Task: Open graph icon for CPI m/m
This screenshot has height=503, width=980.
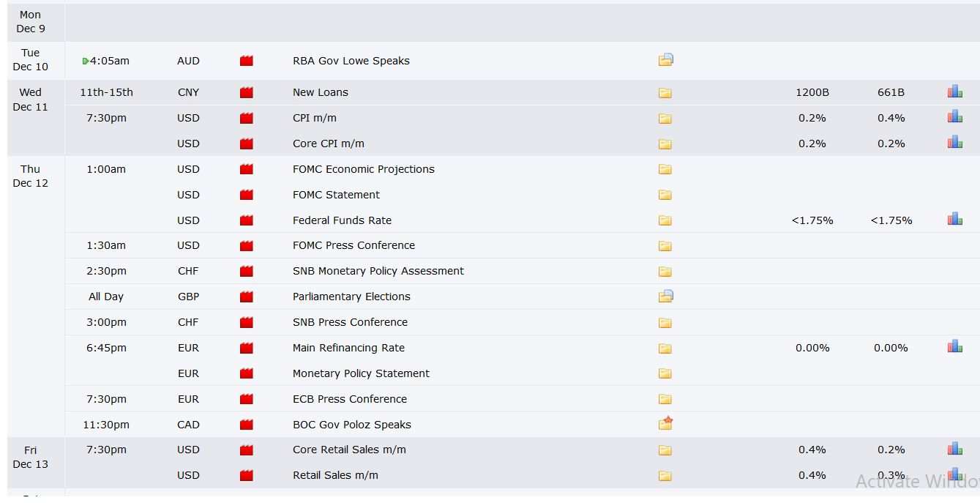Action: point(954,117)
